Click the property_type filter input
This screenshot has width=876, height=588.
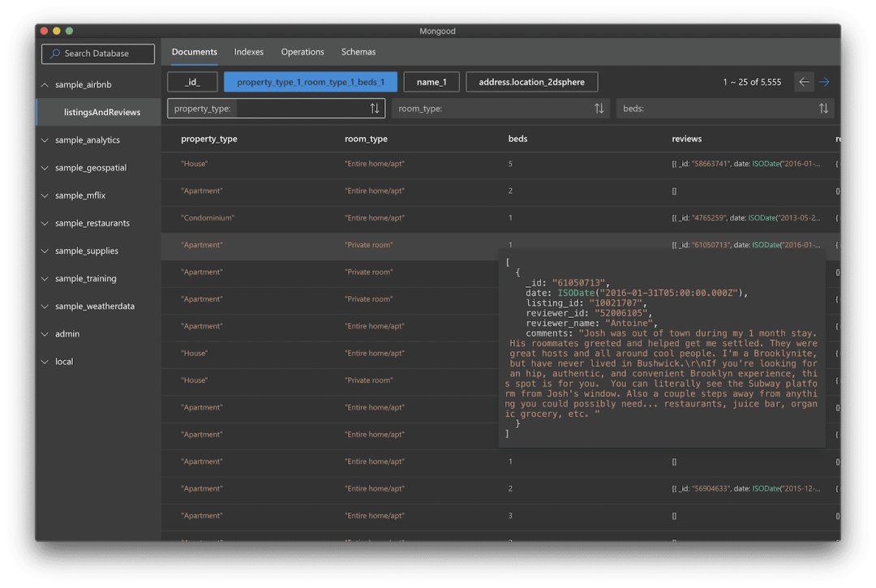(276, 109)
